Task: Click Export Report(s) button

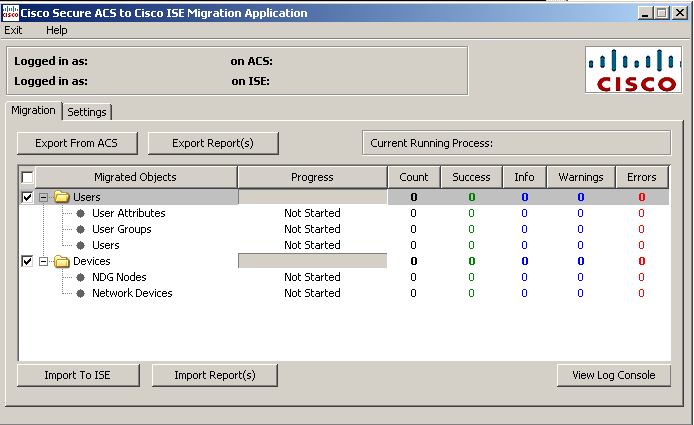Action: (x=213, y=143)
